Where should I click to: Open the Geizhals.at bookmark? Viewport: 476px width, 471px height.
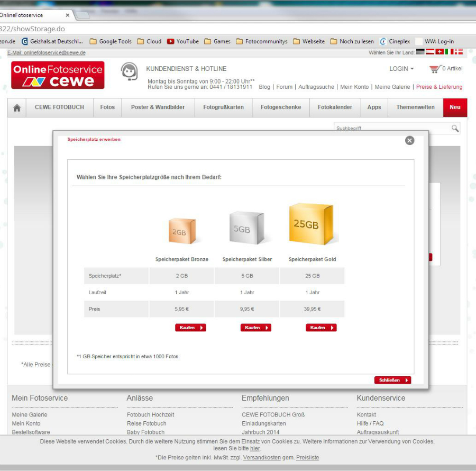click(x=52, y=41)
